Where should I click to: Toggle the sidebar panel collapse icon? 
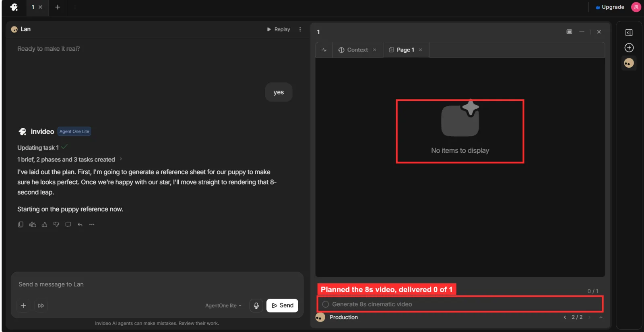629,33
